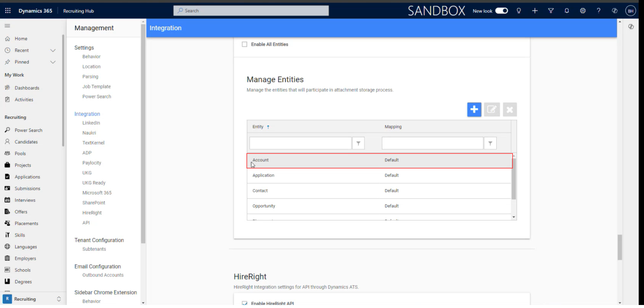Open the advanced find filter icon
644x308 pixels.
[551, 11]
